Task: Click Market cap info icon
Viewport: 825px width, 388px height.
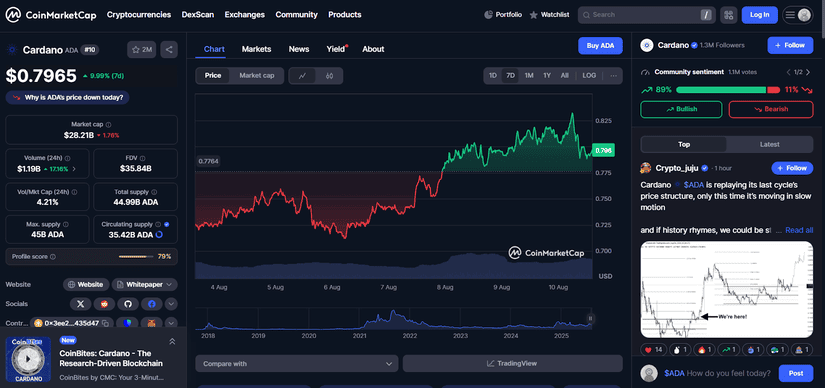Action: 108,125
